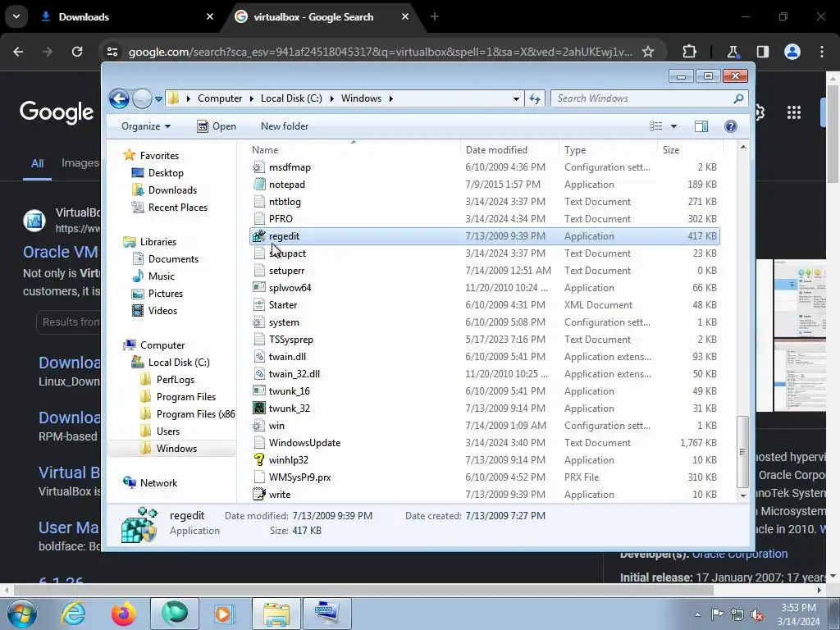Expand breadcrumb arrow after Computer
Screen dimensions: 840x630
[x=252, y=98]
